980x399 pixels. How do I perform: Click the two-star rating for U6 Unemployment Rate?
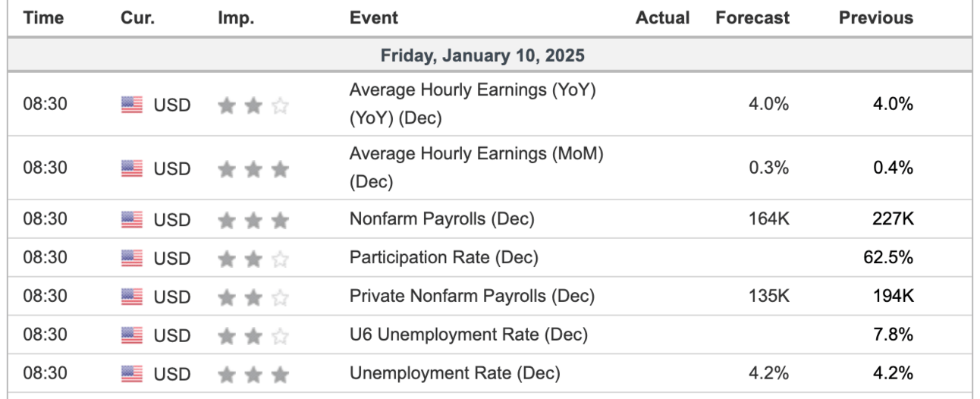(x=253, y=335)
